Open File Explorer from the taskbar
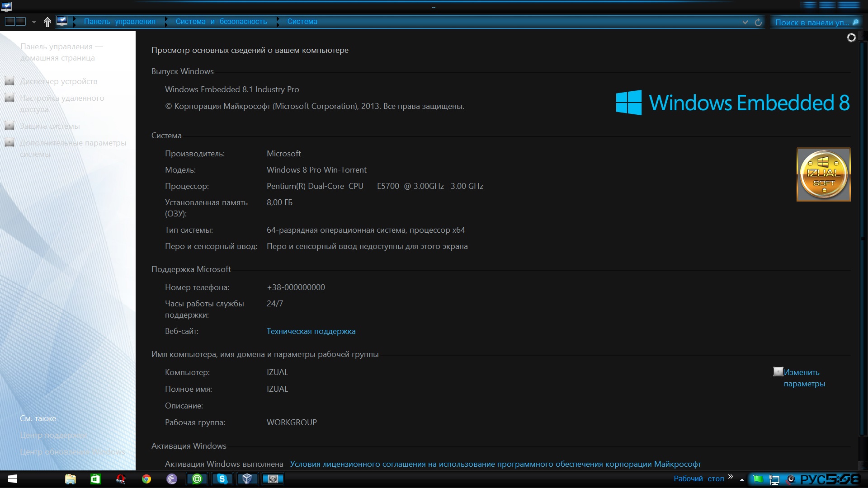Viewport: 868px width, 488px height. tap(70, 479)
